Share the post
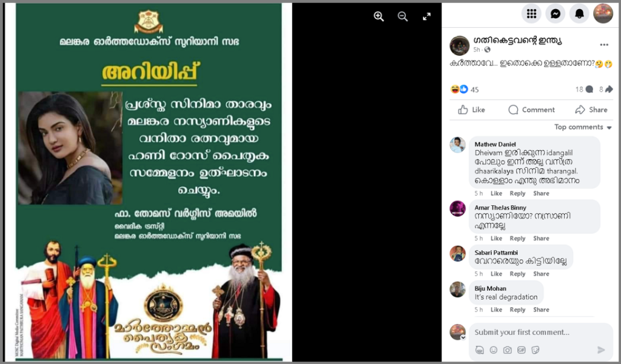 (x=591, y=110)
